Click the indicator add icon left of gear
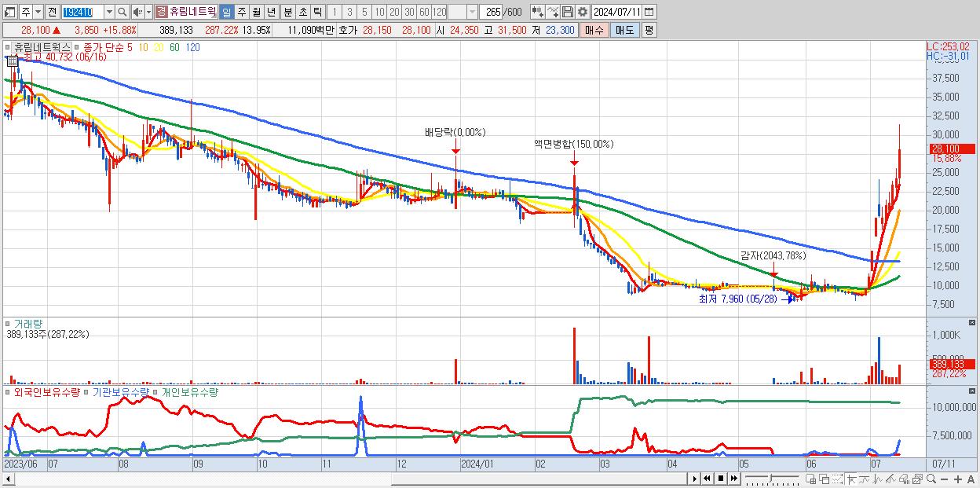The width and height of the screenshot is (980, 488). coord(552,12)
